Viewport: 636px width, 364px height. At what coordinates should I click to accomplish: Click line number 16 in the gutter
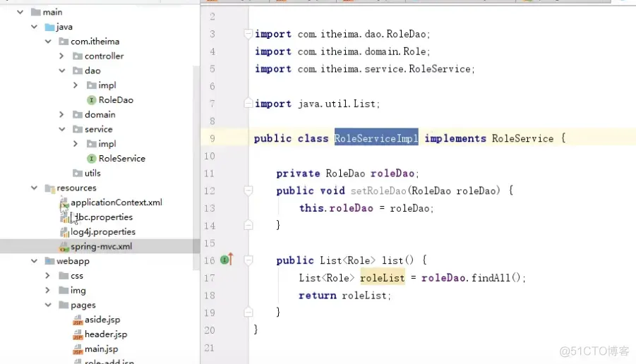point(210,260)
